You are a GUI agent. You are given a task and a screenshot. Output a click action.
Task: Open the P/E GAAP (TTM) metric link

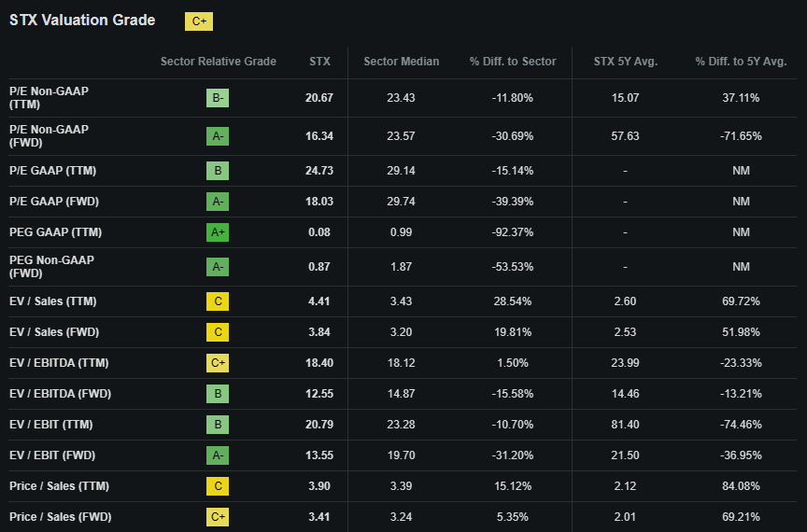coord(52,171)
